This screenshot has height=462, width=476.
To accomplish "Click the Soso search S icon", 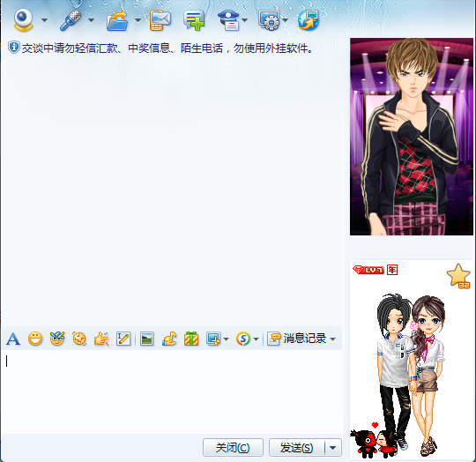I will pyautogui.click(x=243, y=339).
